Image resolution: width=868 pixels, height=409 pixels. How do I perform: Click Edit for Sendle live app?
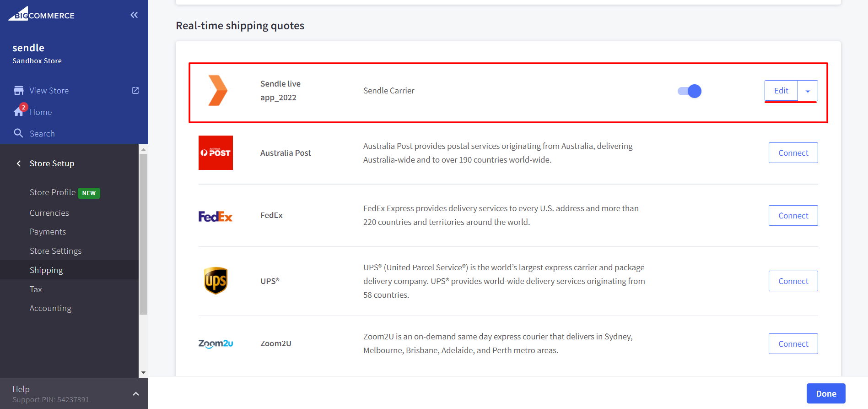pos(781,91)
